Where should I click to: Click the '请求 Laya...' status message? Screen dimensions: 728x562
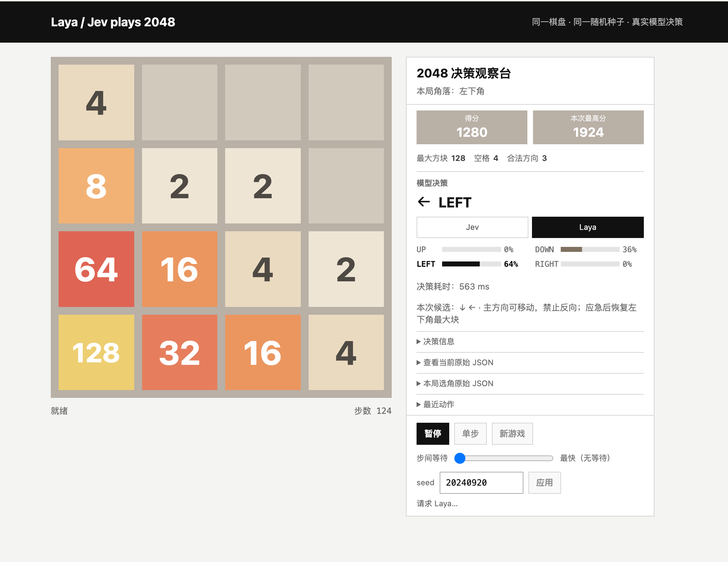pyautogui.click(x=437, y=504)
